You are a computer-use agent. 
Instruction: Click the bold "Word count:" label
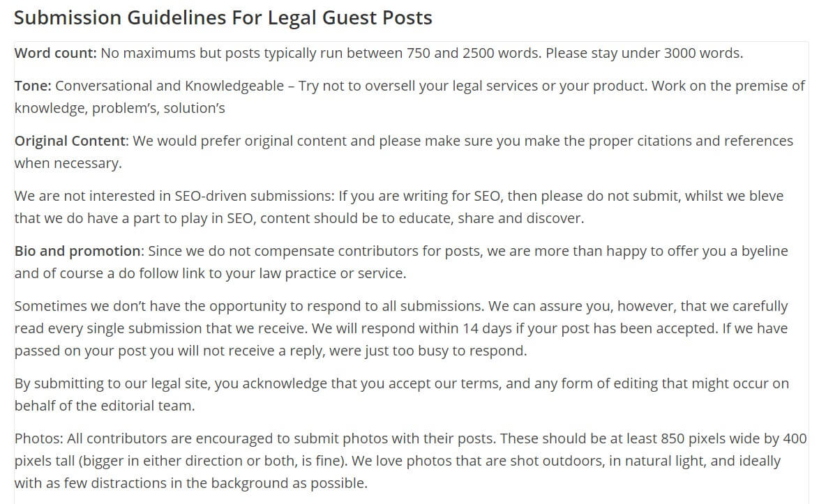click(56, 53)
